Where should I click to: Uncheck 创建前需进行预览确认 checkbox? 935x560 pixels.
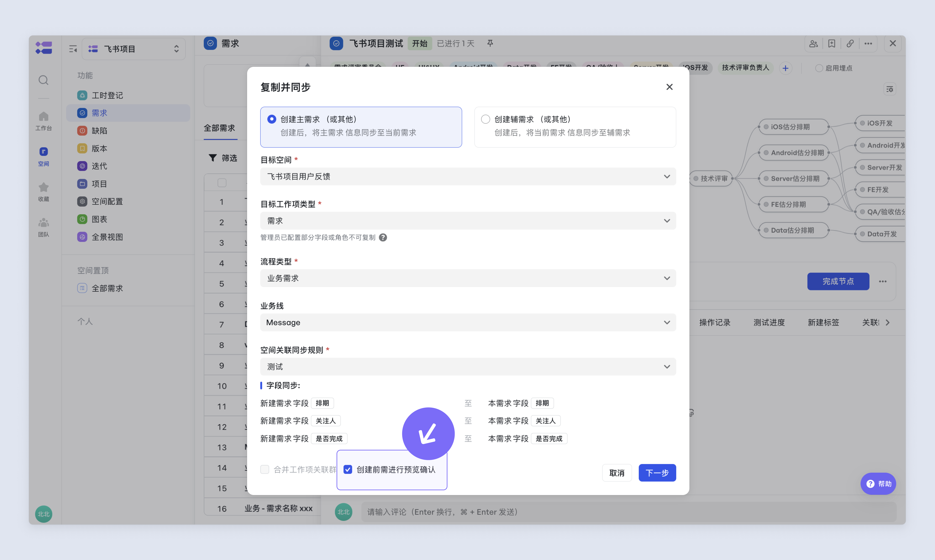[348, 469]
